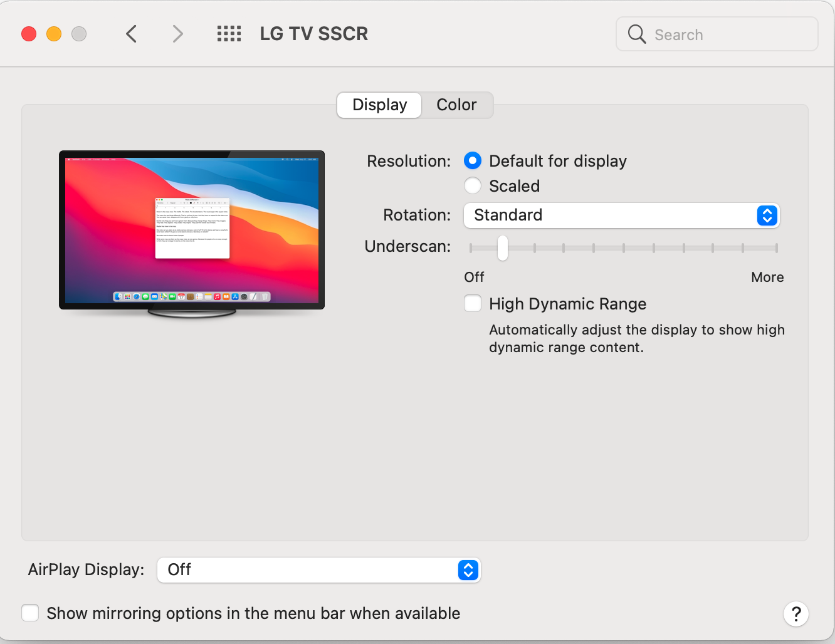
Task: Show all preferences grid icon
Action: (x=229, y=34)
